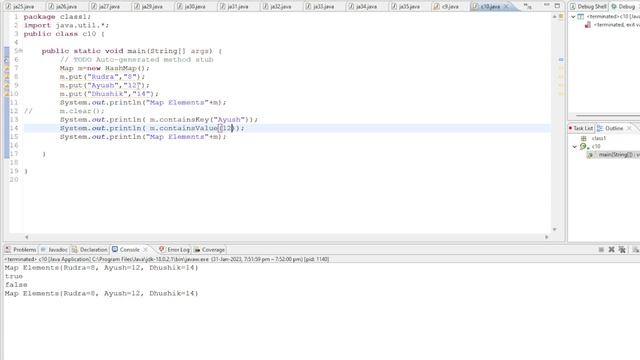This screenshot has width=640, height=360.
Task: Click the overview ruler warning summary square
Action: click(x=561, y=16)
